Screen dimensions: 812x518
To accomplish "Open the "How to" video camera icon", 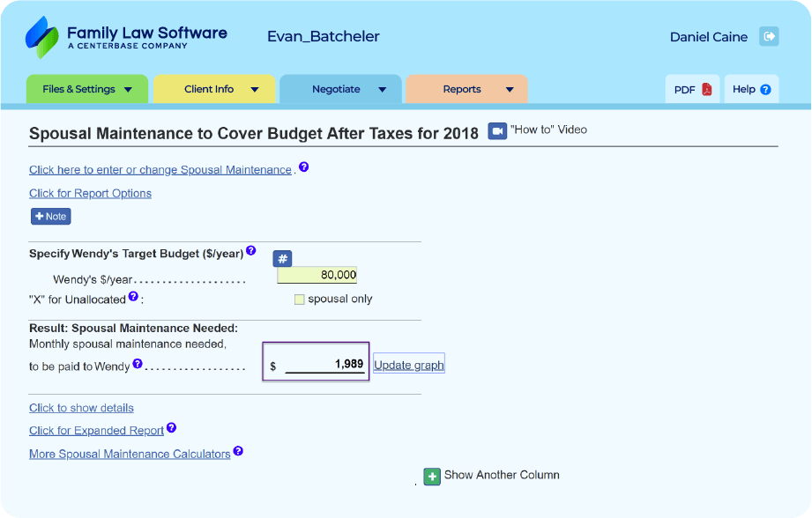I will (497, 130).
